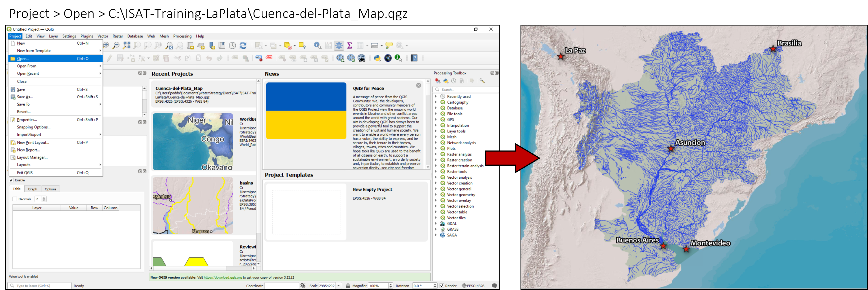Click the Measure Line ruler icon
The image size is (868, 290).
[x=374, y=45]
